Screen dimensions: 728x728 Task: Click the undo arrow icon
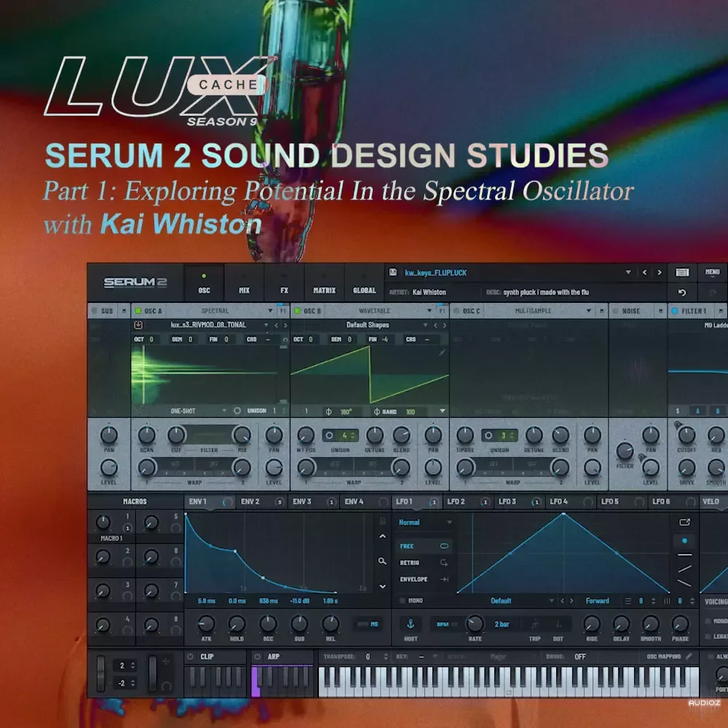click(682, 293)
